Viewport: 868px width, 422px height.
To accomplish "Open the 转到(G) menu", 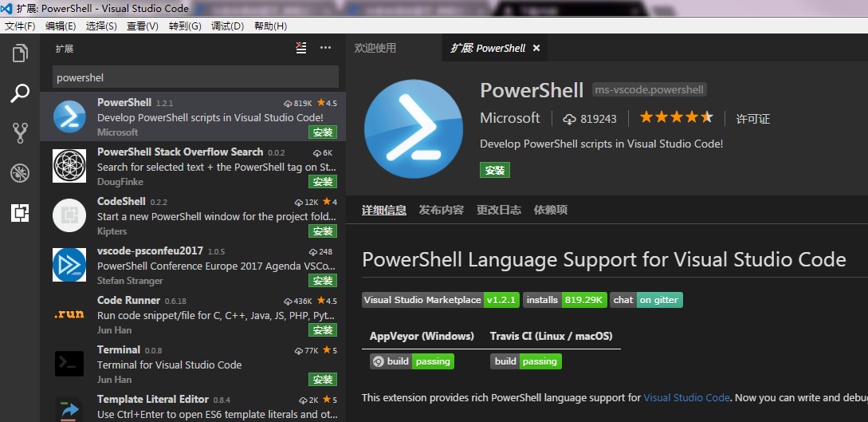I will tap(185, 26).
